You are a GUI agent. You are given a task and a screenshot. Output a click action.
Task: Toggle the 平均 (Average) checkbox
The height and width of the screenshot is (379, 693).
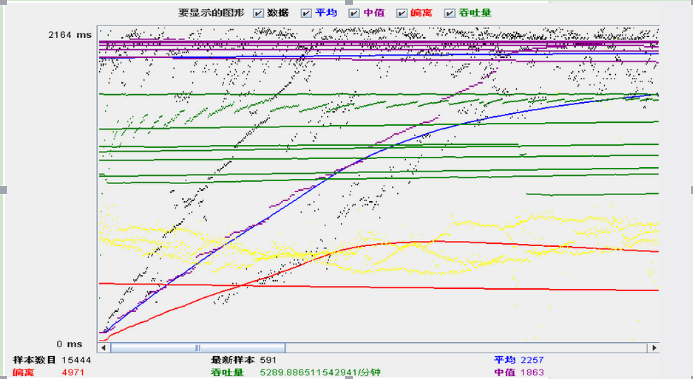tap(306, 13)
